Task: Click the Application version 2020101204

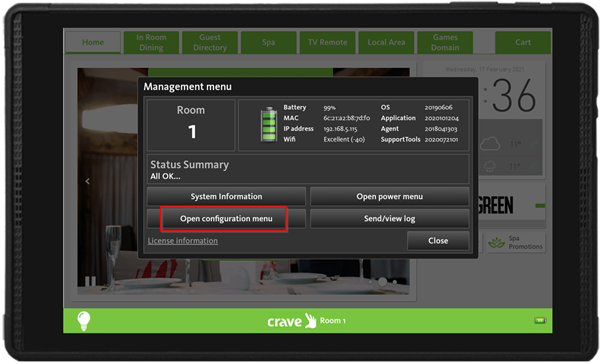Action: coord(442,118)
